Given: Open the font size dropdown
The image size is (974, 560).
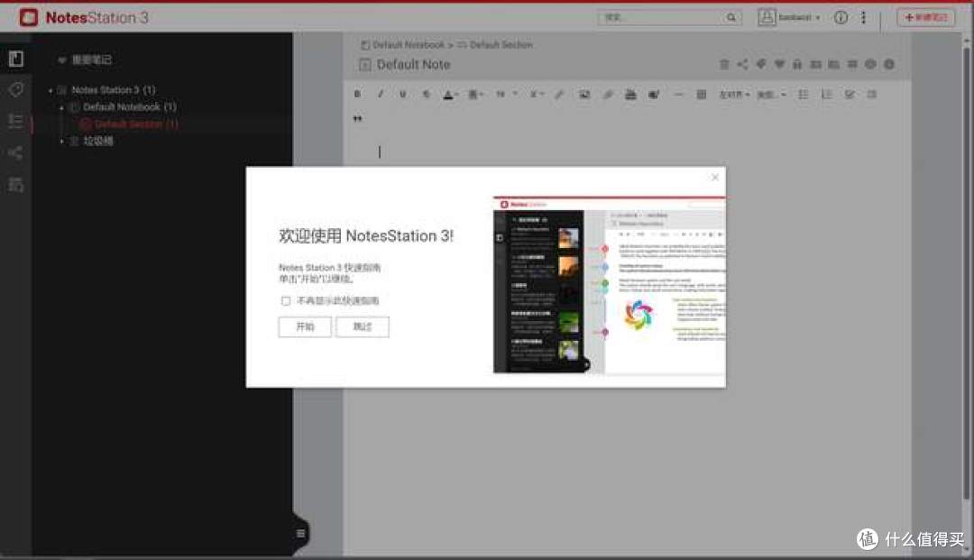Looking at the screenshot, I should click(506, 95).
